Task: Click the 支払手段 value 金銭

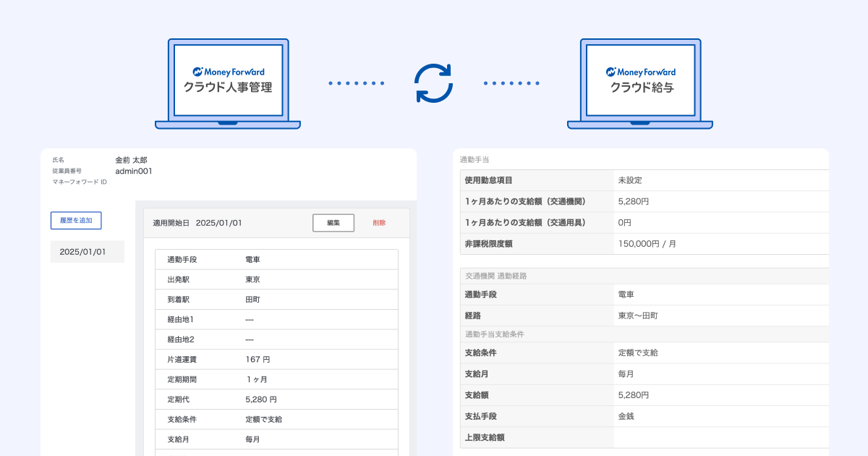Action: pos(626,416)
